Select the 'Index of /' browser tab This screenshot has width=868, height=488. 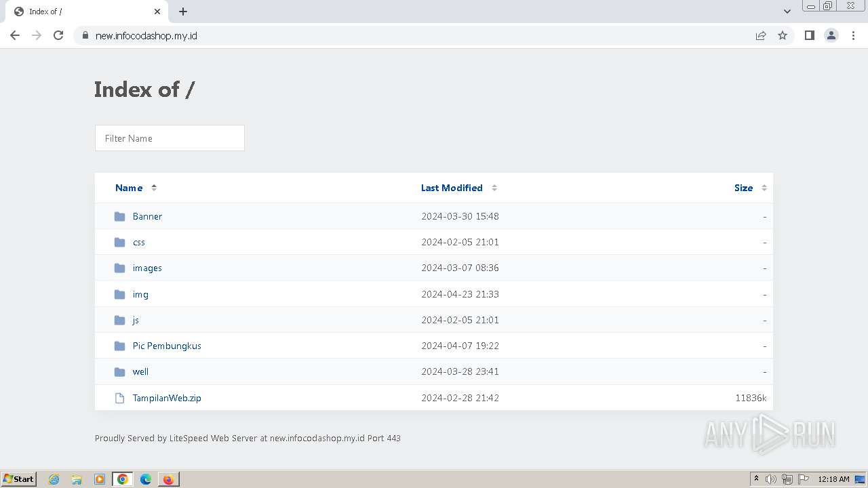pos(85,12)
